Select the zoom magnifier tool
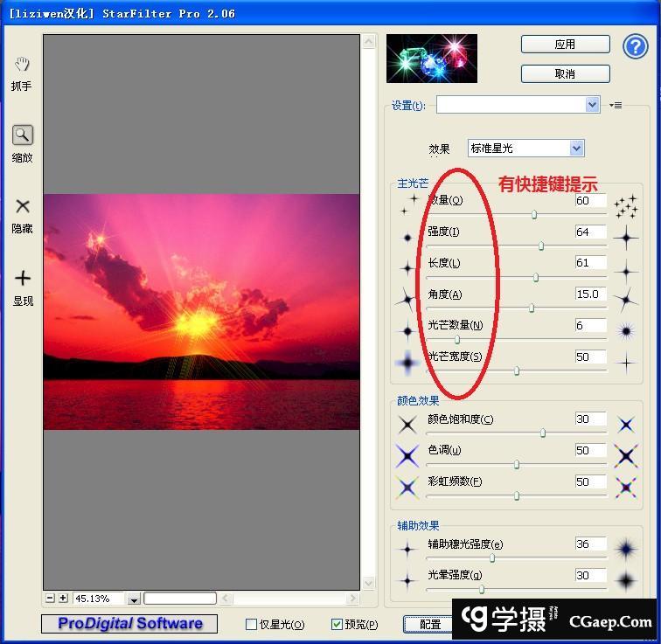 tap(23, 135)
